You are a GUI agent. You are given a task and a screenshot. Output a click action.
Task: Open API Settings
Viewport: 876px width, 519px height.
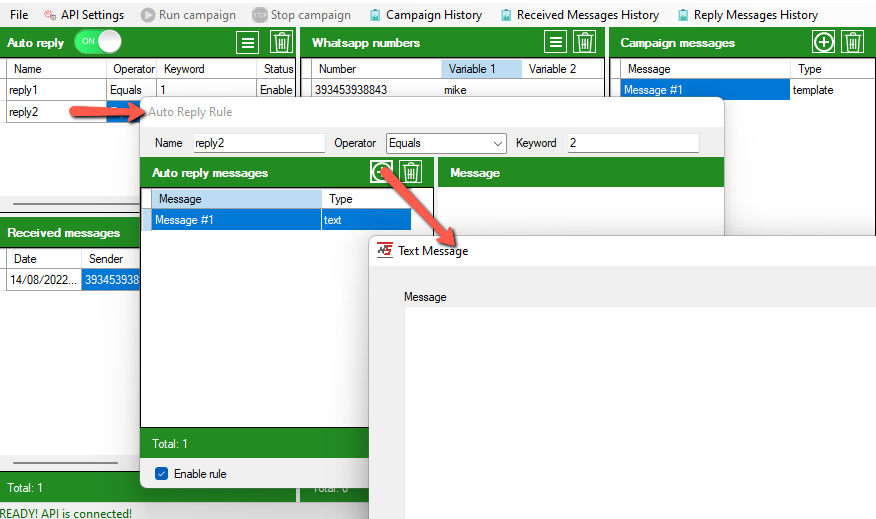pos(84,15)
